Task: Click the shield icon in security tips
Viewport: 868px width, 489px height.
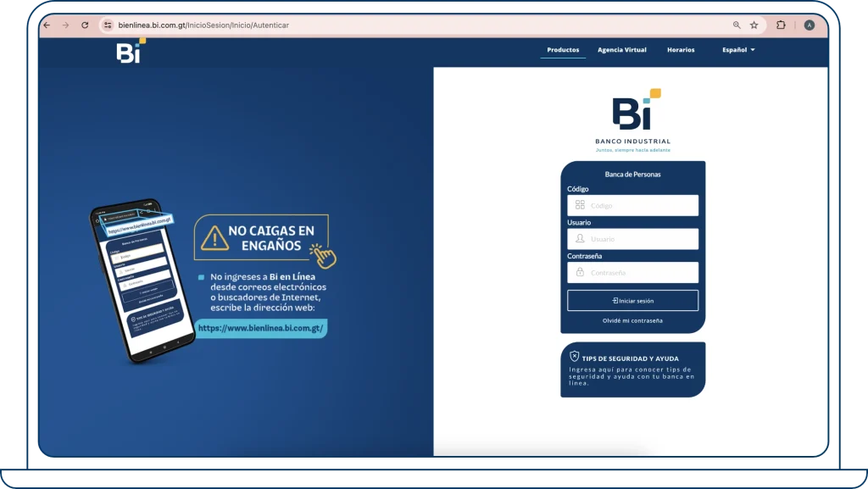Action: click(574, 357)
